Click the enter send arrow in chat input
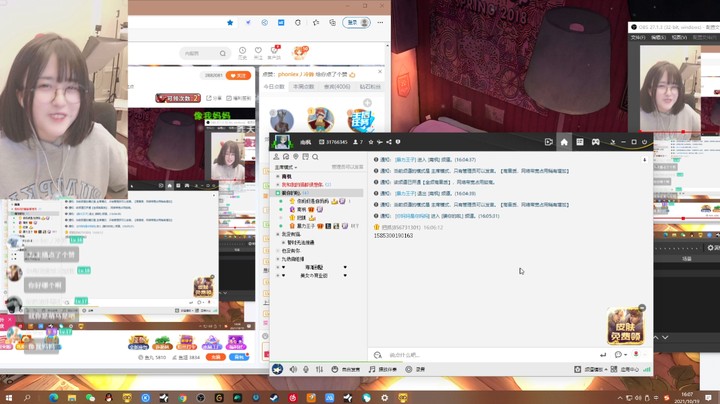 click(603, 355)
